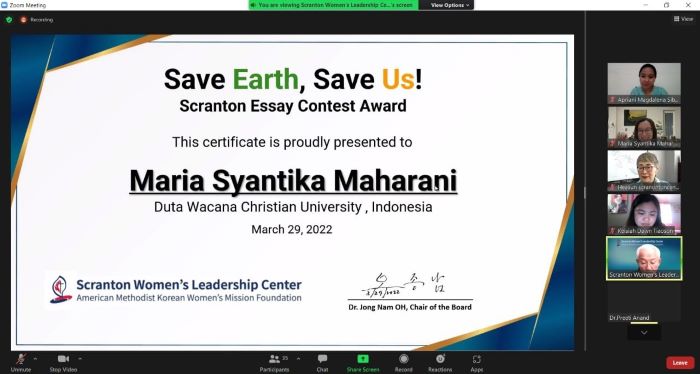Click the red Leave button
700x374 pixels.
point(680,362)
